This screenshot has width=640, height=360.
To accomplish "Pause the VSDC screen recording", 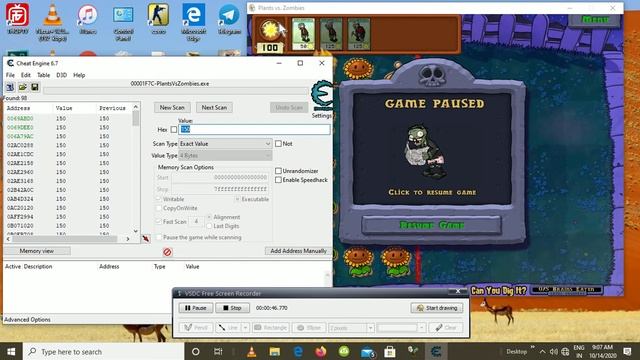I will [196, 308].
